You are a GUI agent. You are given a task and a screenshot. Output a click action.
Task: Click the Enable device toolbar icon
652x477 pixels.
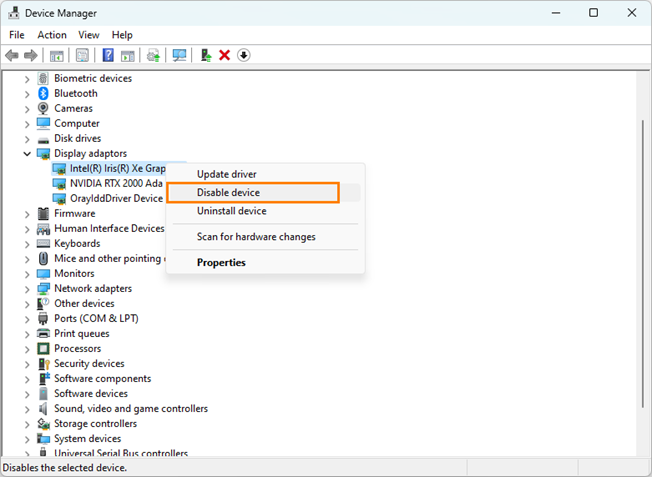point(206,55)
